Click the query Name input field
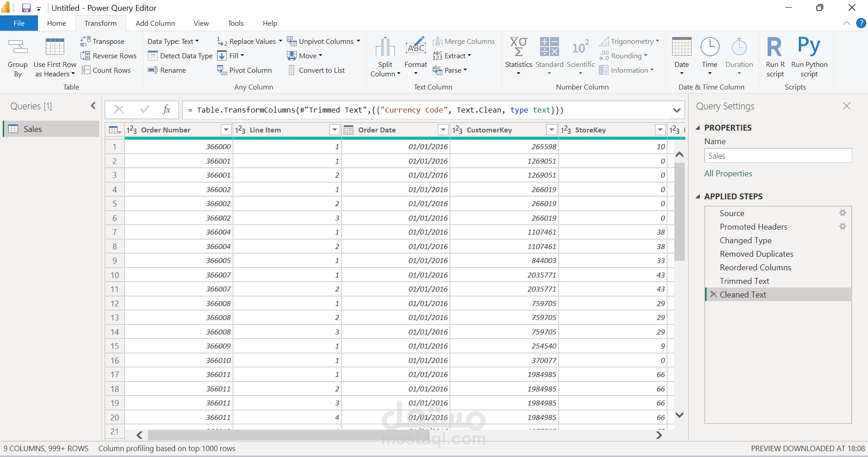The height and width of the screenshot is (457, 868). coord(778,155)
